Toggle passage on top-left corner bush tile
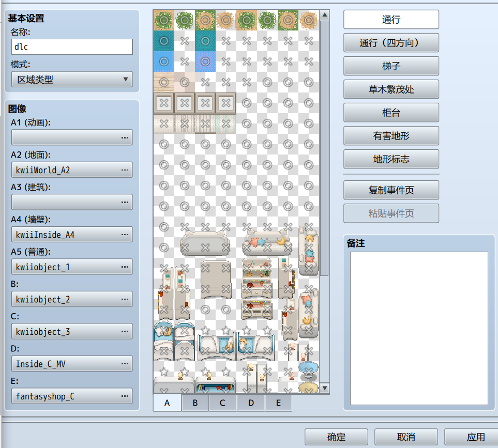 pos(164,20)
